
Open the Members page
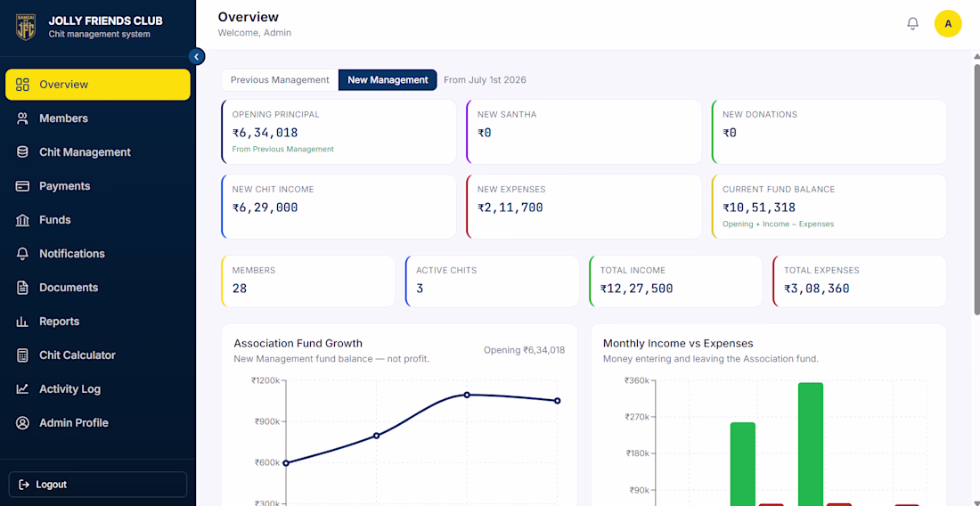pyautogui.click(x=98, y=118)
